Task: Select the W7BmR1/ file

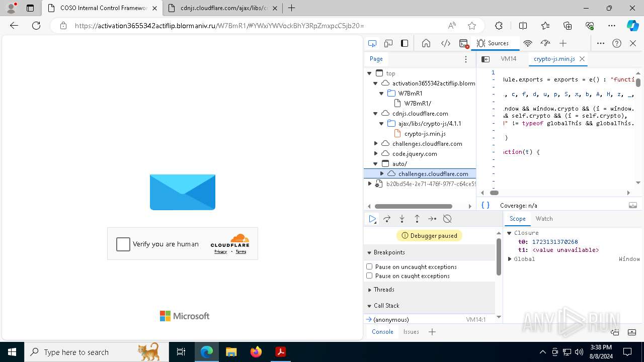Action: 418,104
